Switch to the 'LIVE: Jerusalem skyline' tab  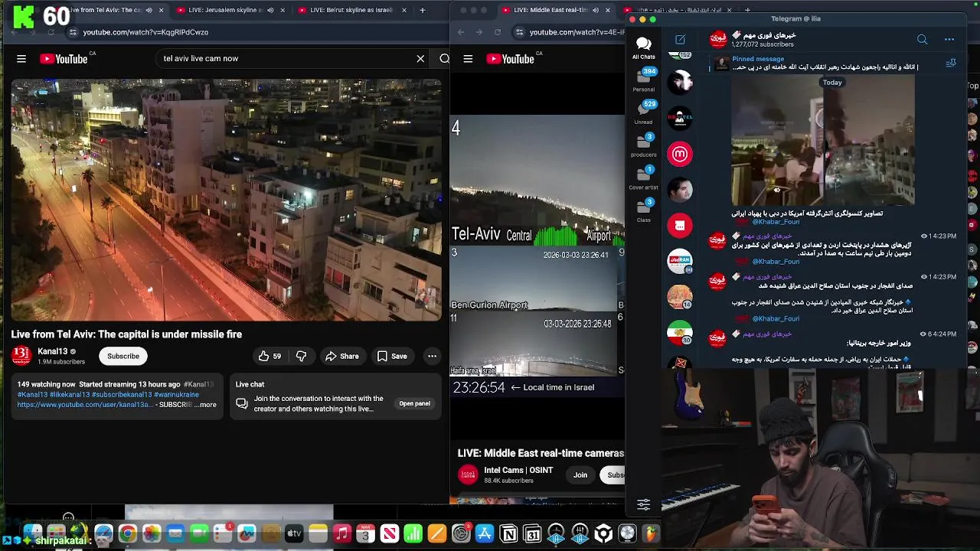(230, 10)
